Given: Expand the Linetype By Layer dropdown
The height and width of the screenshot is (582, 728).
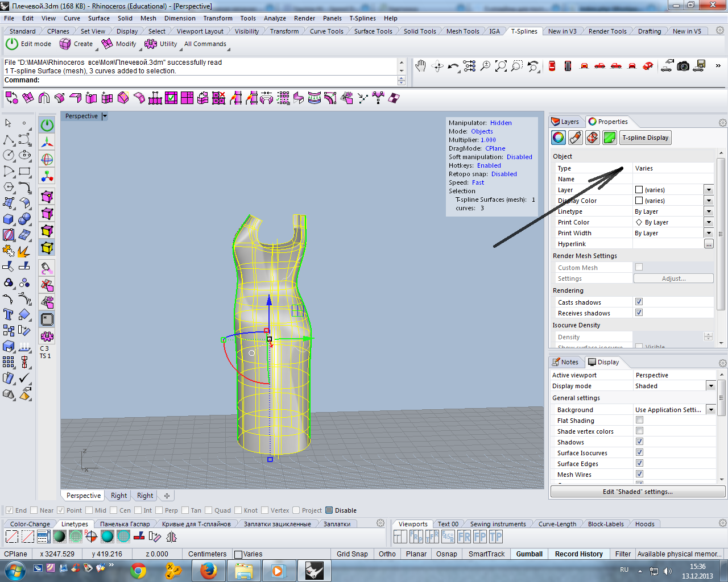Looking at the screenshot, I should (709, 211).
